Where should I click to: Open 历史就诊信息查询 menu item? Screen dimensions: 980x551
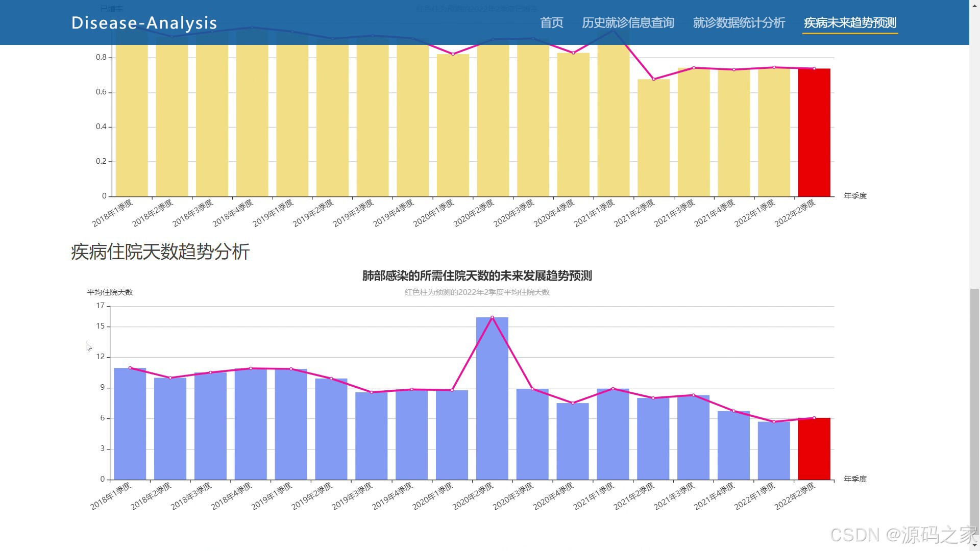click(x=628, y=23)
